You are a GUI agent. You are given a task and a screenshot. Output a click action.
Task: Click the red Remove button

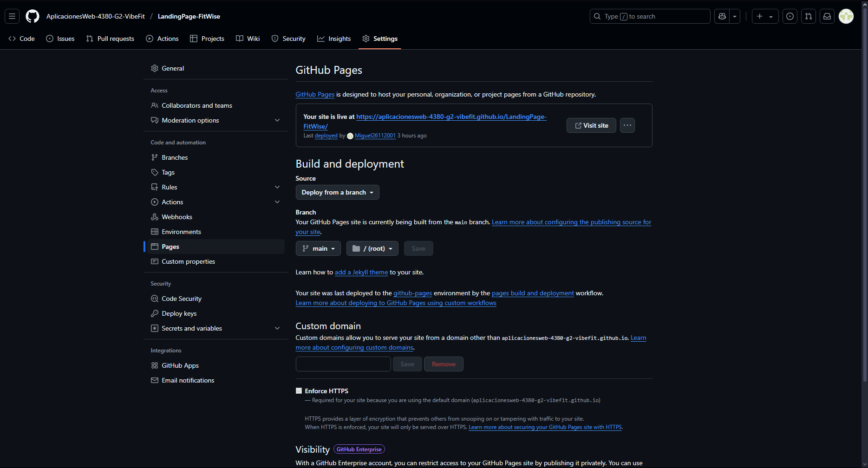444,364
